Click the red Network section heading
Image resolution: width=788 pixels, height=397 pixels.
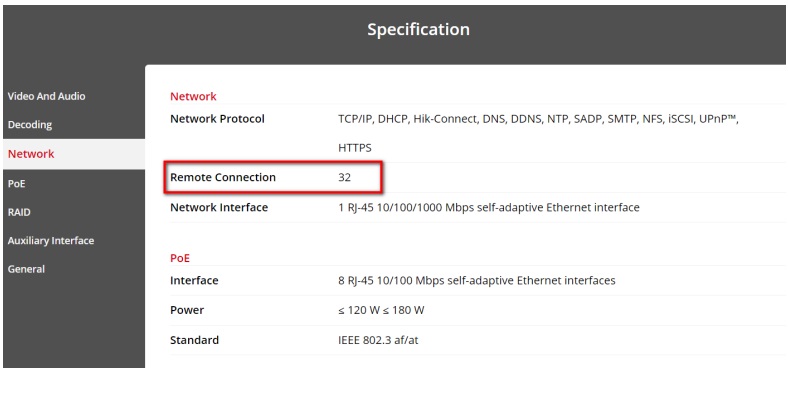(193, 96)
